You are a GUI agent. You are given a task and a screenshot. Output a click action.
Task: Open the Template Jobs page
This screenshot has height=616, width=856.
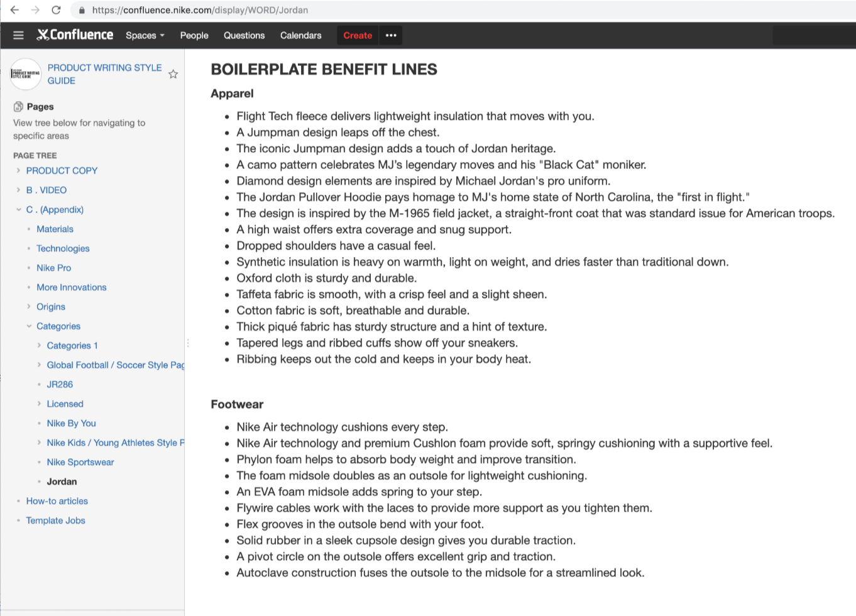(x=55, y=521)
